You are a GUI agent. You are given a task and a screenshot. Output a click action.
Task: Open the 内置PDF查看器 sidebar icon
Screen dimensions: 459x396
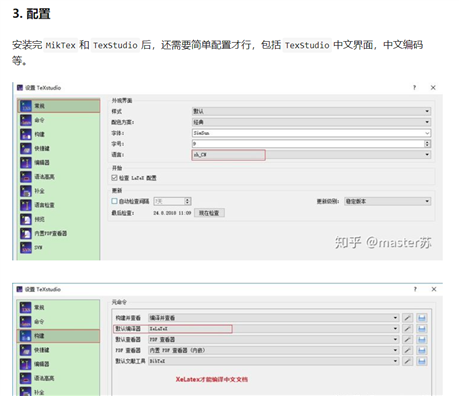tap(26, 233)
